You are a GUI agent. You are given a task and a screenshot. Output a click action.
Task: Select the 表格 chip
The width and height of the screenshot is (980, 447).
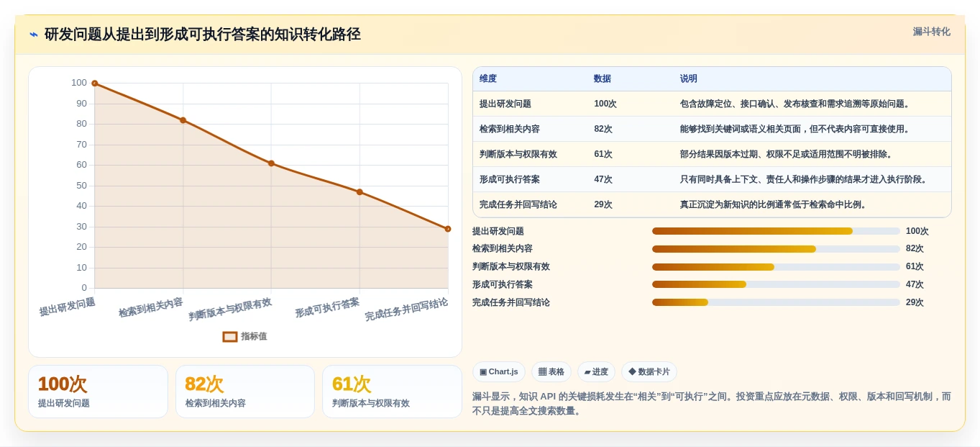tap(551, 371)
